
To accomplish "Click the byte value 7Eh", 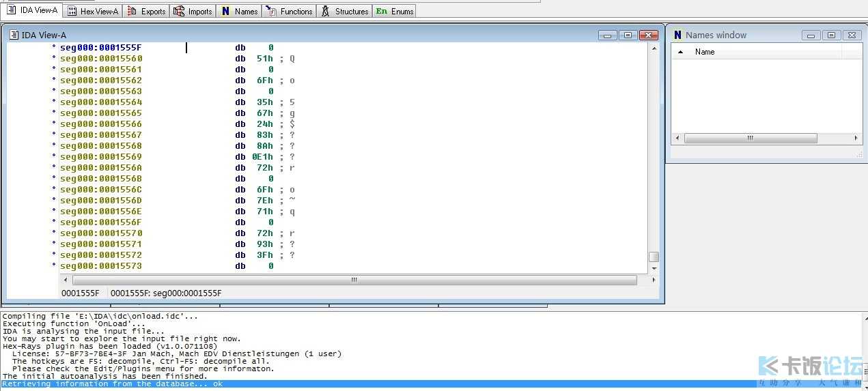I will [x=265, y=201].
